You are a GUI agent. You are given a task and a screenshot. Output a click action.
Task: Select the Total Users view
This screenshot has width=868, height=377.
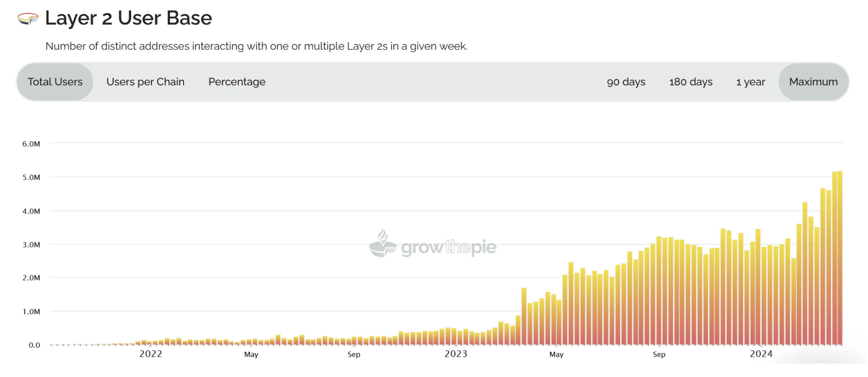click(x=55, y=82)
